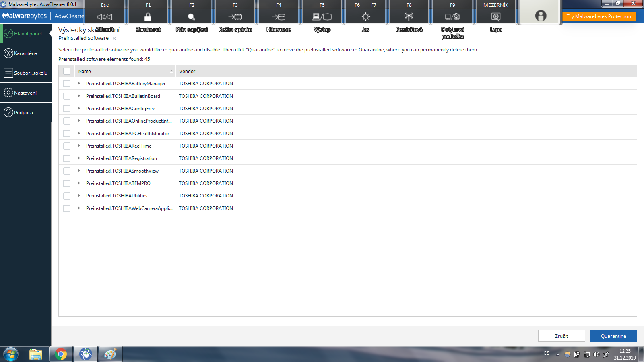Expand the TOSHIBATEMPRO row

coord(78,183)
